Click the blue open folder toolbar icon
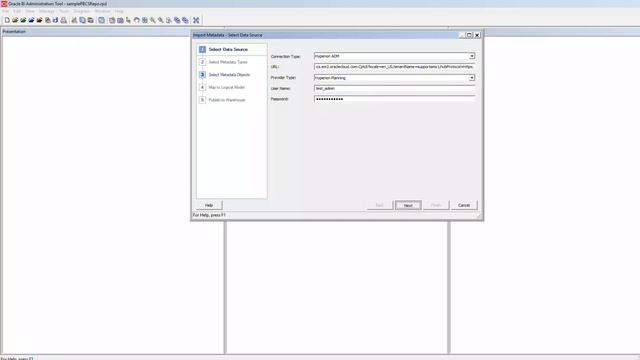 click(31, 20)
